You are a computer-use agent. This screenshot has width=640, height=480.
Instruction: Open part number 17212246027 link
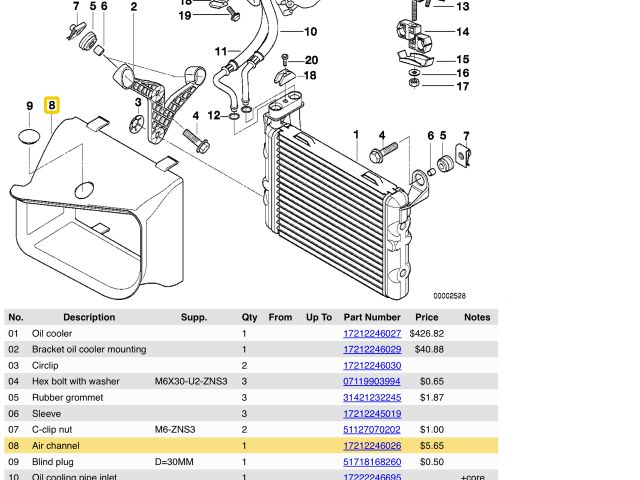(x=372, y=333)
